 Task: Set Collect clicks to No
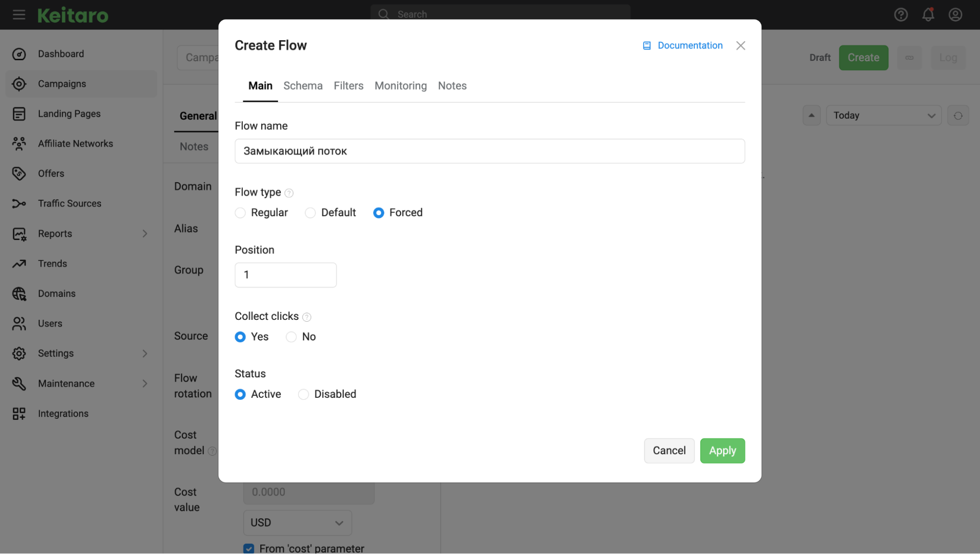(291, 337)
